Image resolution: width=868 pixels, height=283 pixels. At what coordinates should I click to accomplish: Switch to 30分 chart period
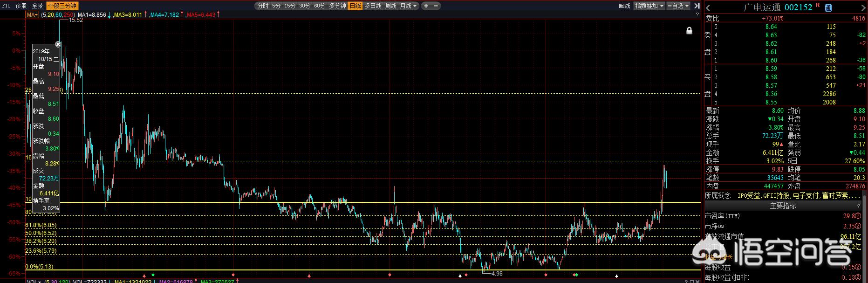pyautogui.click(x=305, y=6)
